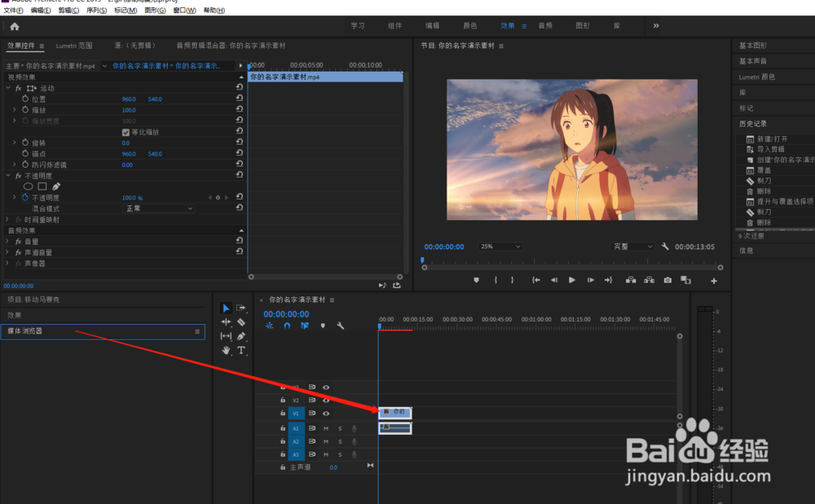Image resolution: width=815 pixels, height=504 pixels.
Task: Reset the position parameter
Action: tap(240, 98)
